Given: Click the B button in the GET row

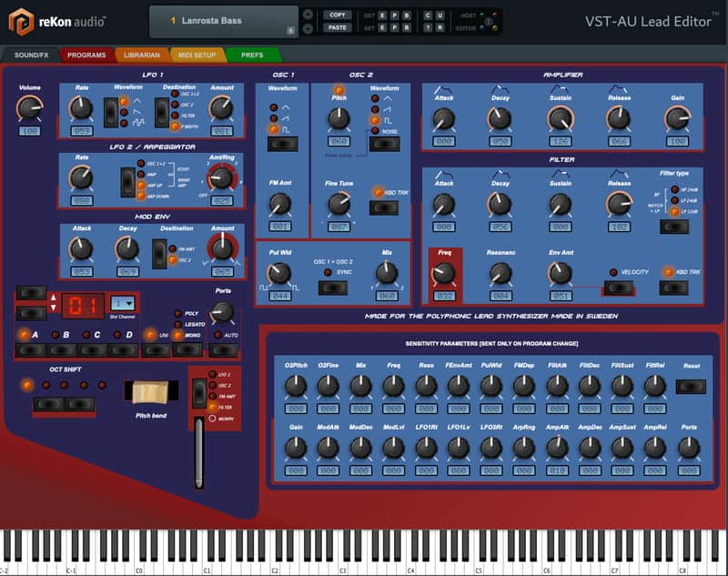Looking at the screenshot, I should point(407,15).
